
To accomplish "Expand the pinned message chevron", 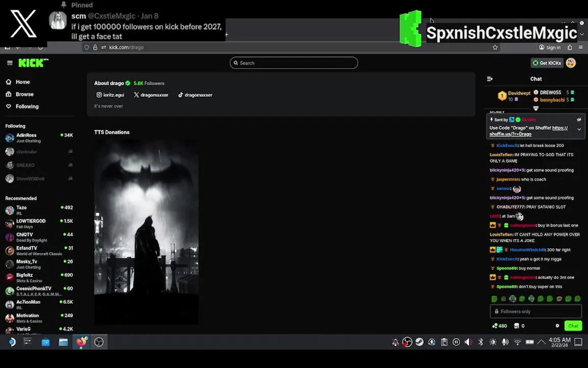I will [x=579, y=129].
